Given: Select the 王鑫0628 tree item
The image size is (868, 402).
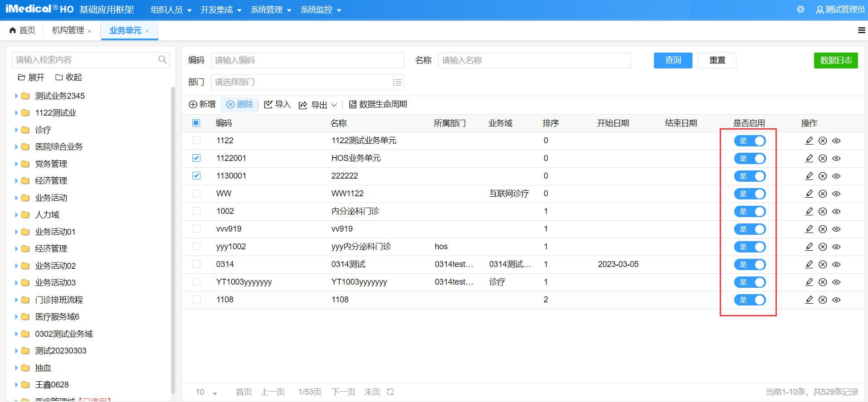Looking at the screenshot, I should coord(52,385).
